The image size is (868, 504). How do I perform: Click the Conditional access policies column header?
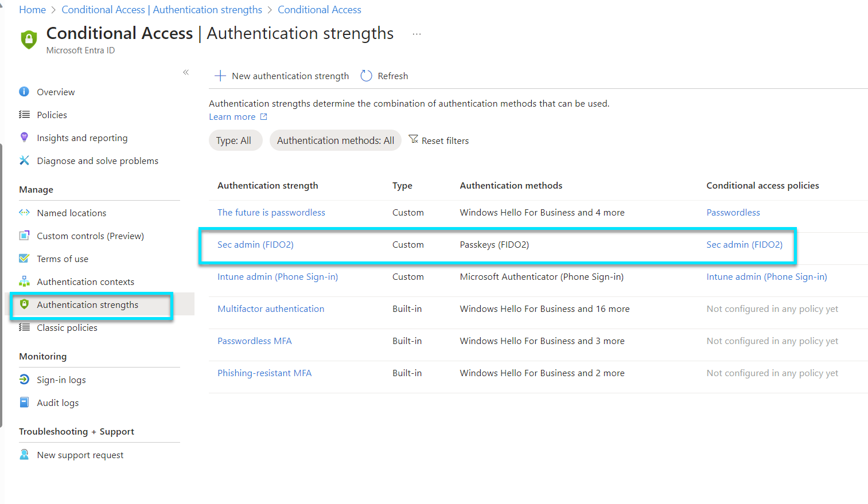[762, 185]
